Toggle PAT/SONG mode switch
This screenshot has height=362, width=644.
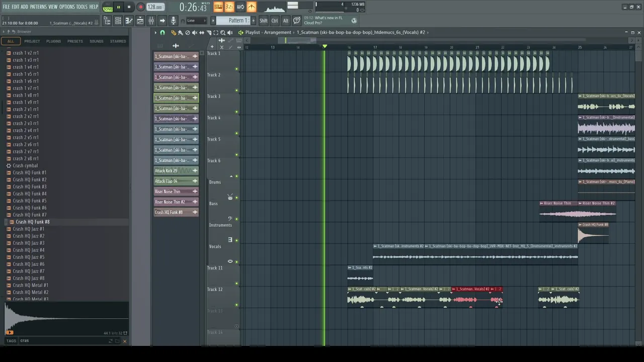(108, 8)
